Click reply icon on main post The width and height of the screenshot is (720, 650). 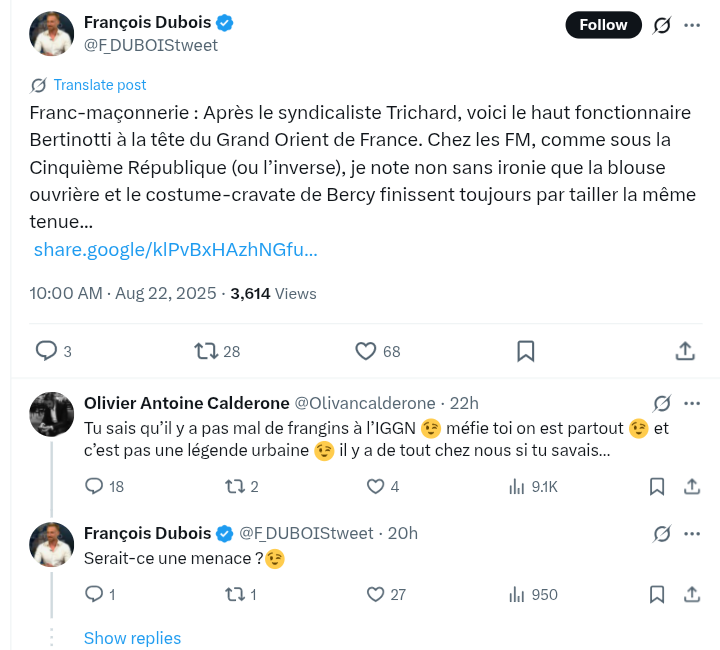pyautogui.click(x=46, y=351)
